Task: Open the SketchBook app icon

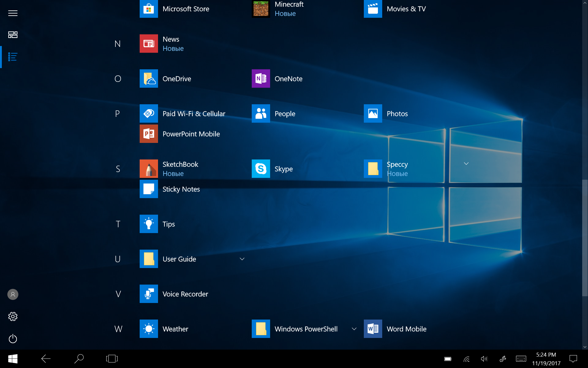Action: tap(149, 169)
